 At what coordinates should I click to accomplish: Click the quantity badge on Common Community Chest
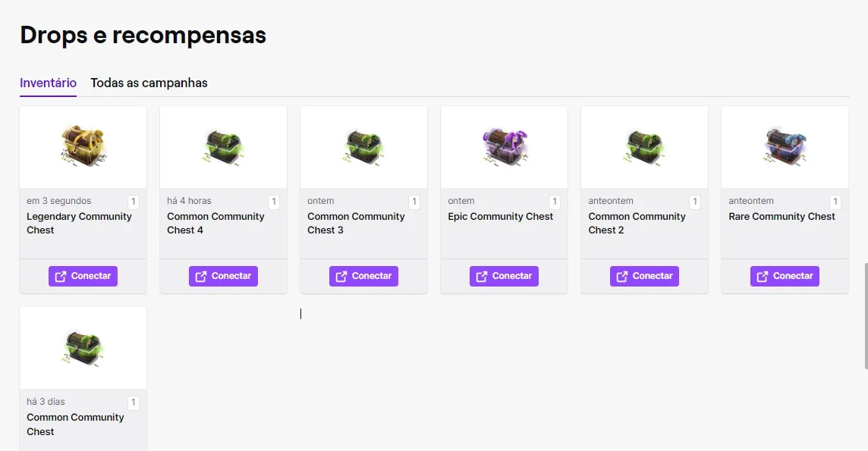pyautogui.click(x=134, y=403)
